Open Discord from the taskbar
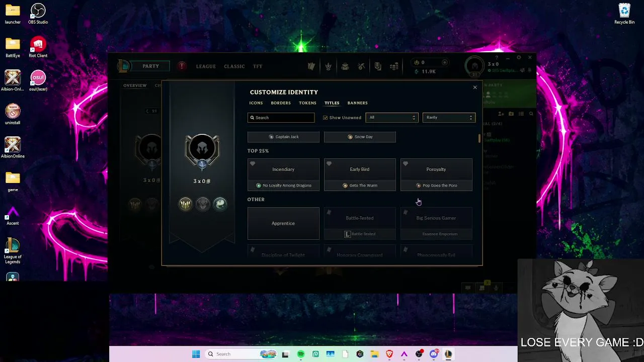This screenshot has height=362, width=644. [434, 354]
